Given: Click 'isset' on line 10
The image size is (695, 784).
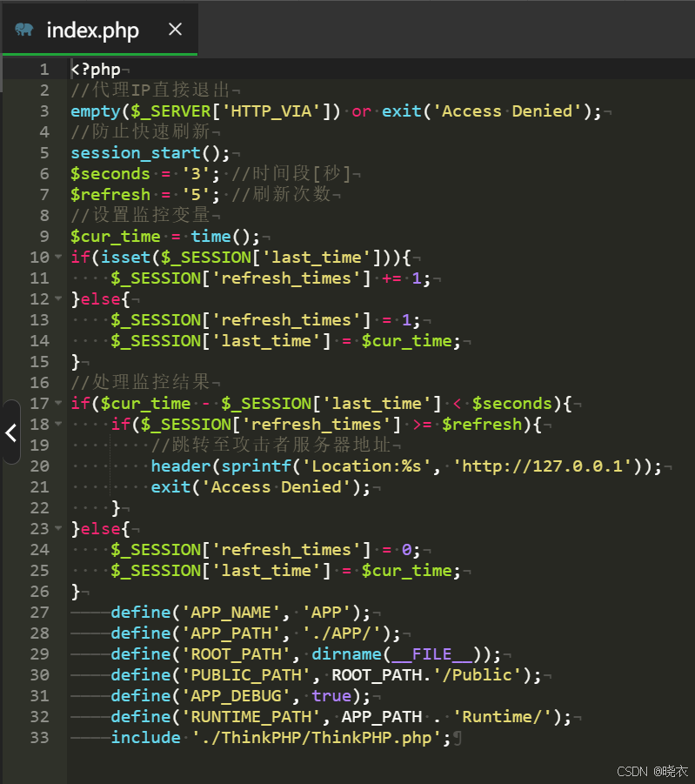Looking at the screenshot, I should click(125, 258).
